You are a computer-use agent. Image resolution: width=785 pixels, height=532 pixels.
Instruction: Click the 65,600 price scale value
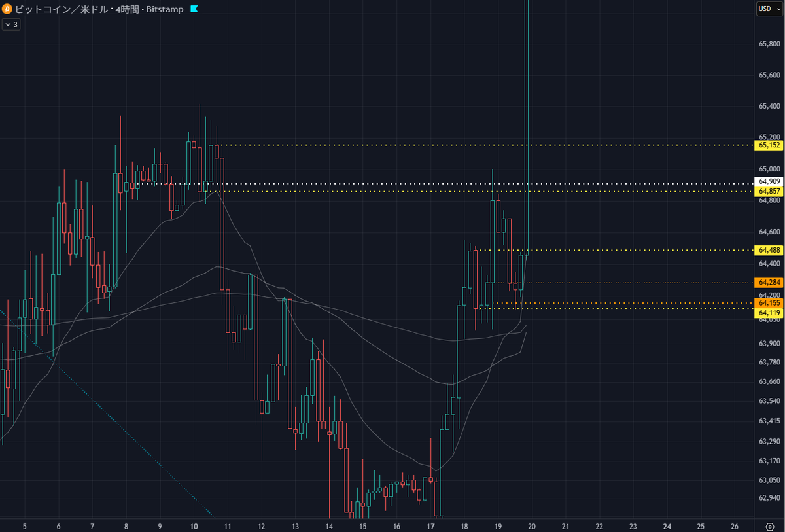coord(770,75)
